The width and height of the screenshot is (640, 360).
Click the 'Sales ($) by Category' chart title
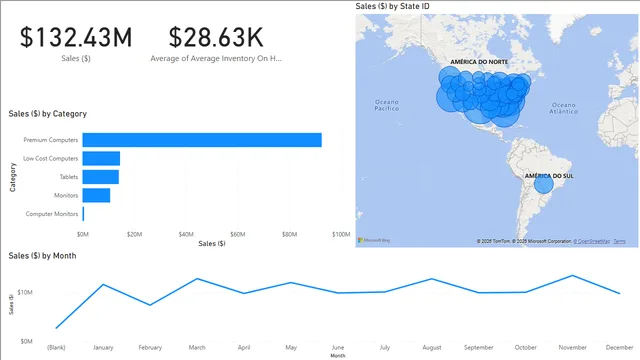coord(48,114)
